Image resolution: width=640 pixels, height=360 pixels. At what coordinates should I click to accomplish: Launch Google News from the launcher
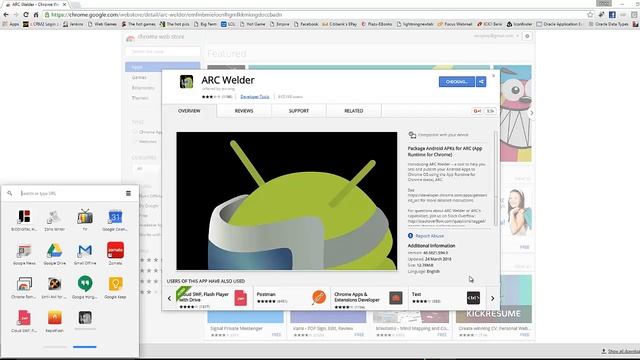[x=24, y=254]
